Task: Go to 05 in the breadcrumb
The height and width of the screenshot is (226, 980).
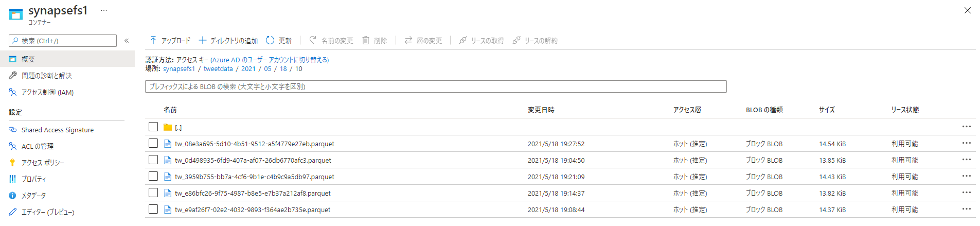Action: coord(268,68)
